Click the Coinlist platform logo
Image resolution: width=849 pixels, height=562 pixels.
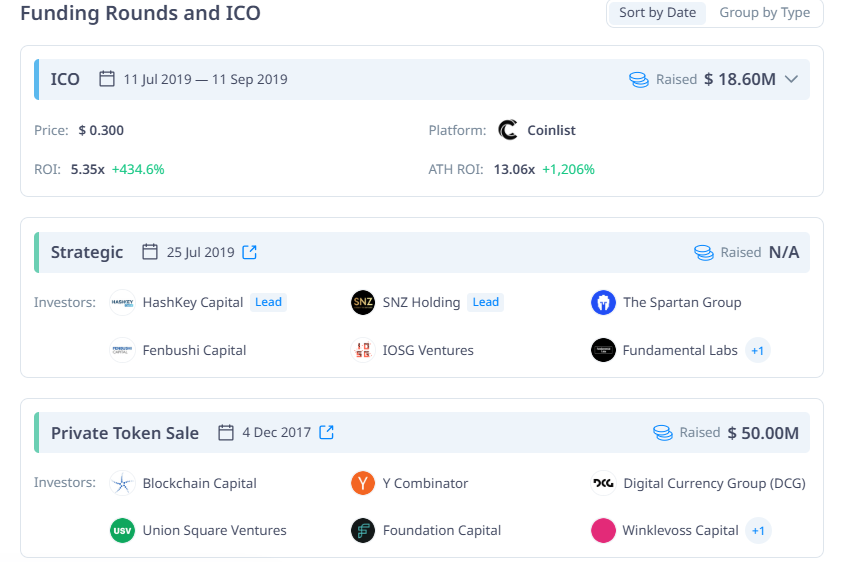508,130
